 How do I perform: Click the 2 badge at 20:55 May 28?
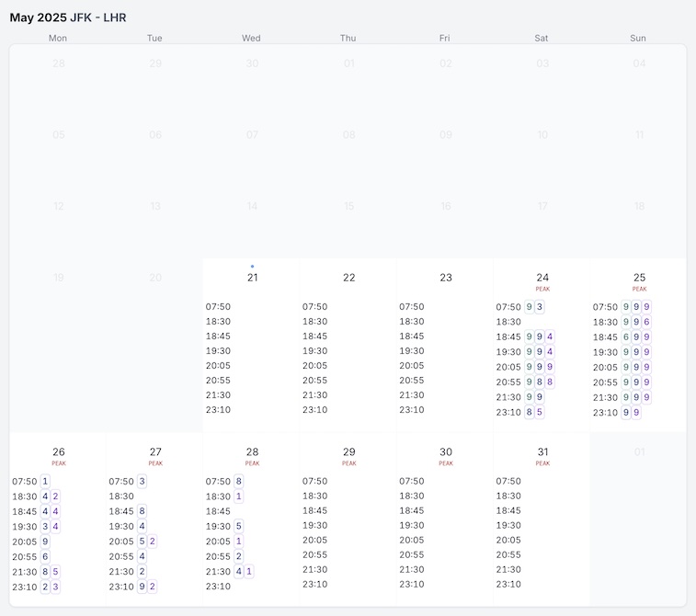[x=238, y=556]
